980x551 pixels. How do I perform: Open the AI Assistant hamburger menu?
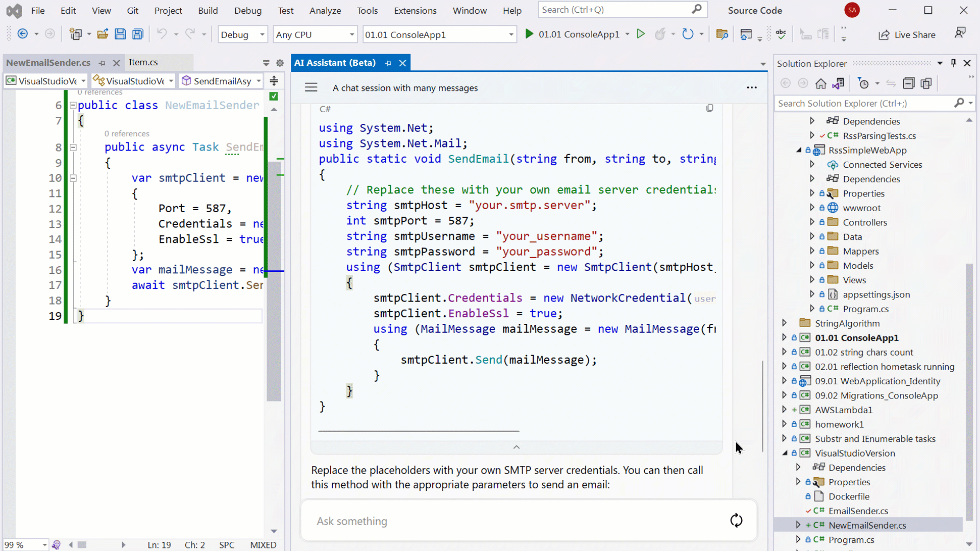pos(311,87)
